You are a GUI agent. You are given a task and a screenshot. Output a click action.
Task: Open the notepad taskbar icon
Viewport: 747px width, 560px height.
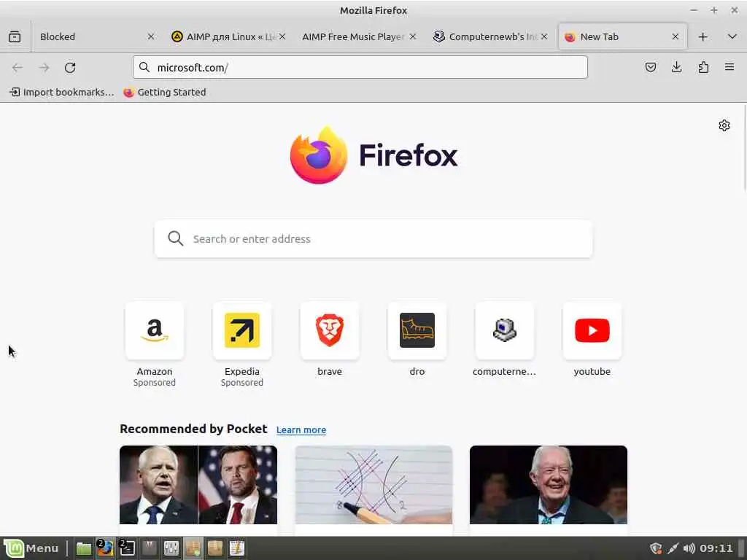pyautogui.click(x=237, y=548)
